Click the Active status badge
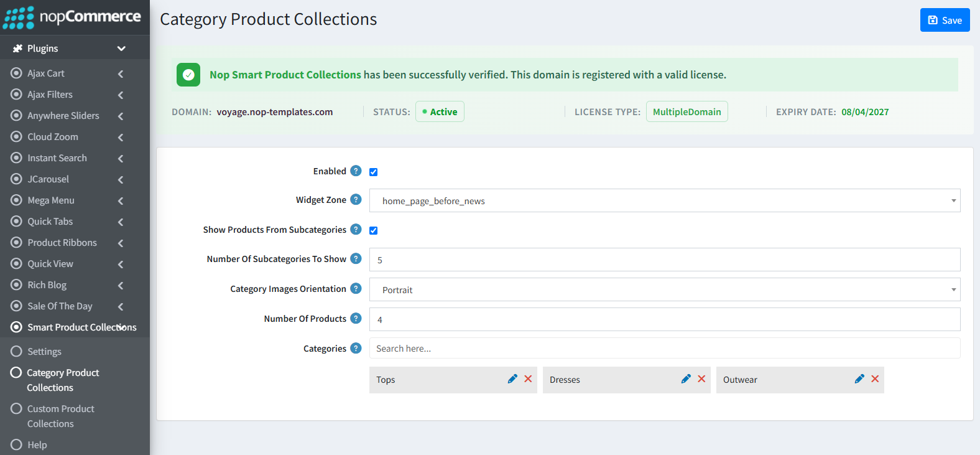This screenshot has height=455, width=980. (440, 111)
